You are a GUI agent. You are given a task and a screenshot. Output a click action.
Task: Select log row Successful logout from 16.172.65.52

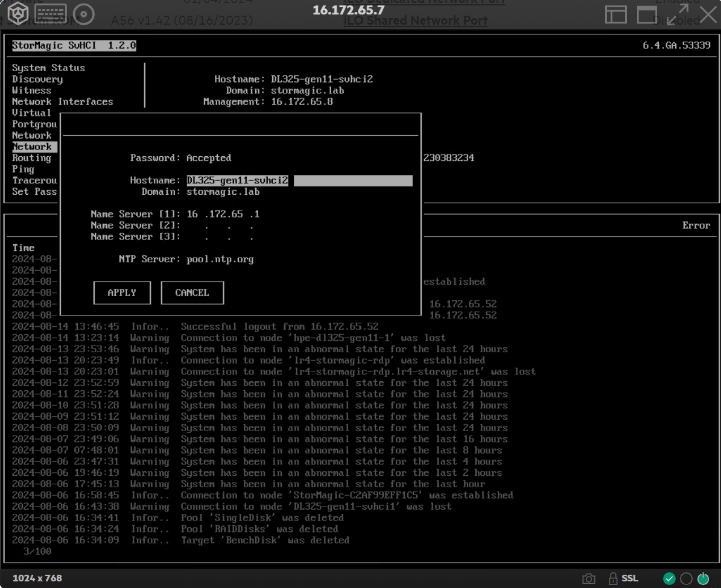tap(195, 327)
